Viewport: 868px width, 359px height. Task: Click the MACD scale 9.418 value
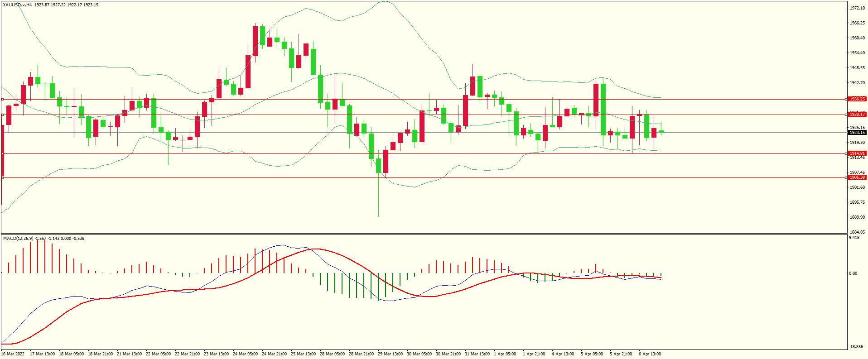854,238
